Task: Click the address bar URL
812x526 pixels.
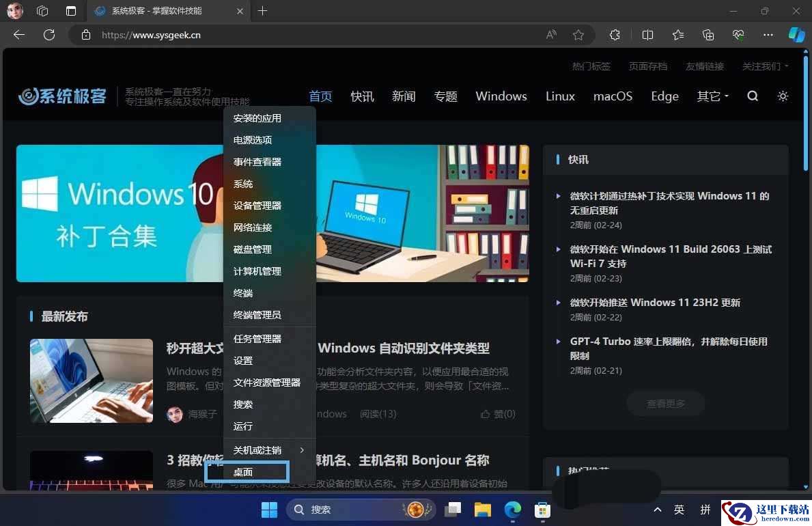Action: [x=151, y=35]
